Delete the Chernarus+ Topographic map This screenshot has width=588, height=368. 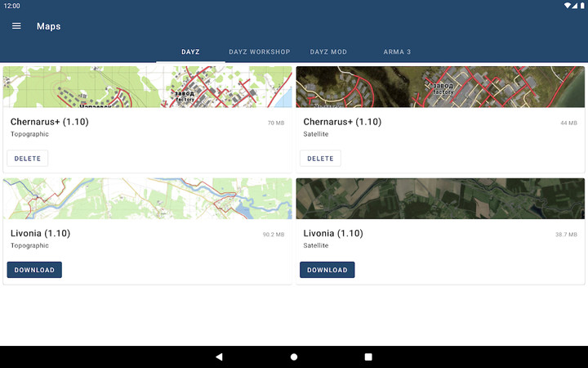[x=28, y=159]
